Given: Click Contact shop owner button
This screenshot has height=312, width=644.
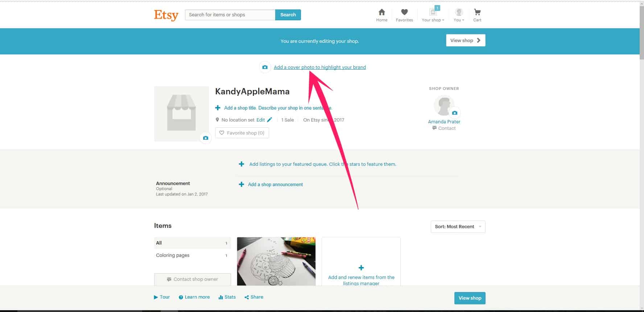Looking at the screenshot, I should pos(192,279).
